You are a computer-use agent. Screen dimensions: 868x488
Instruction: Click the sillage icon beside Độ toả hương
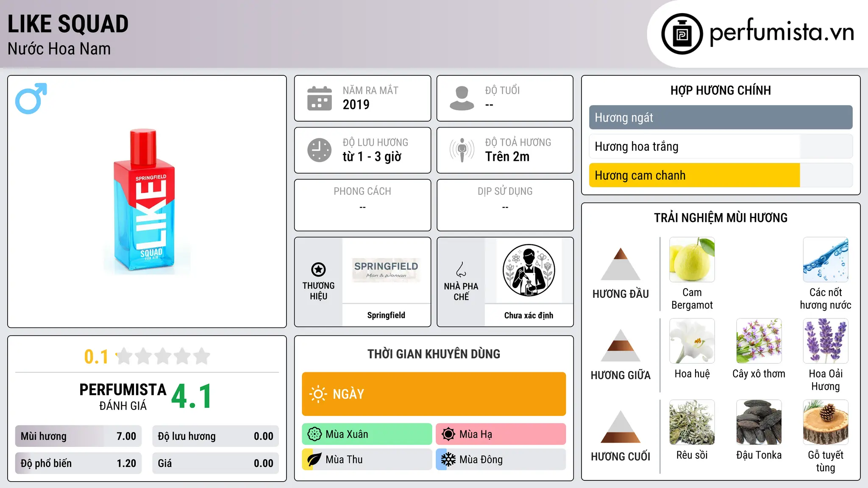coord(462,150)
